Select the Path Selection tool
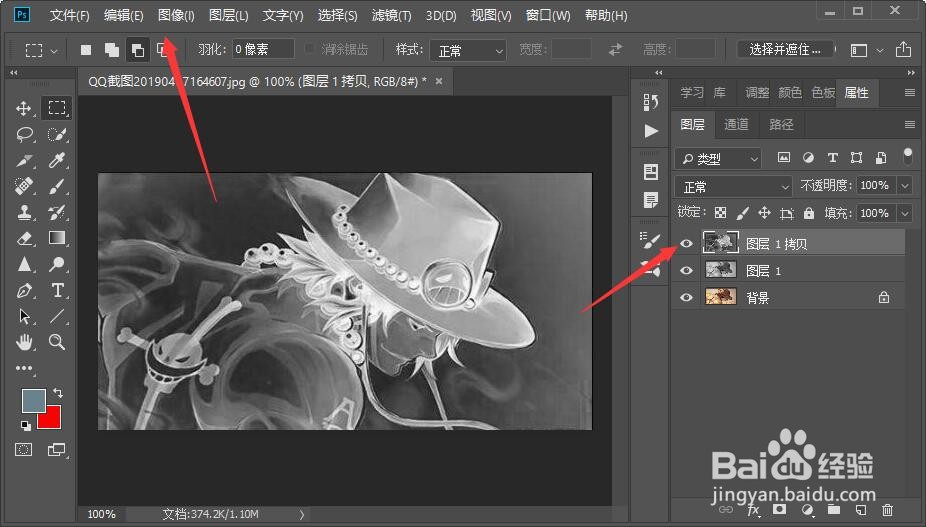This screenshot has height=527, width=926. pos(24,316)
